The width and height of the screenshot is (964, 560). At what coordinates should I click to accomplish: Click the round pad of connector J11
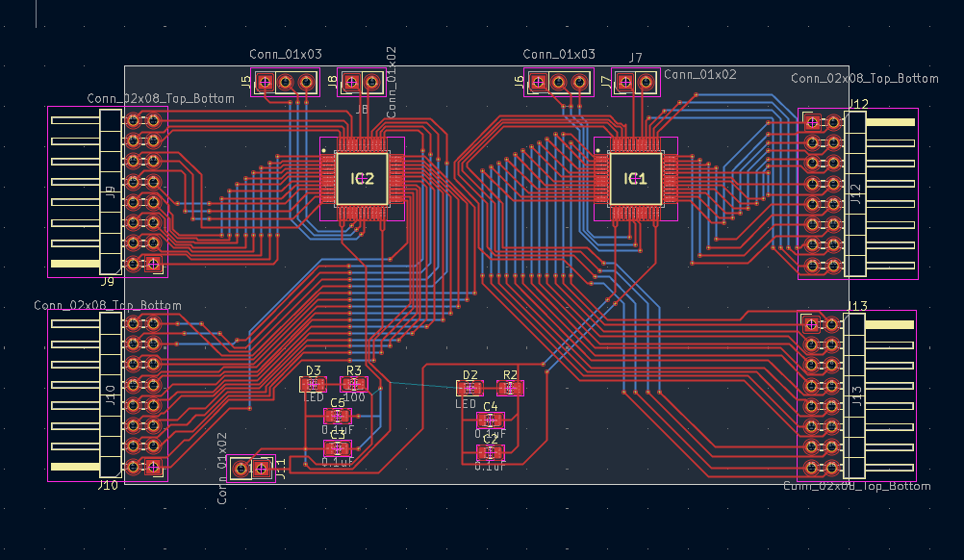point(241,469)
